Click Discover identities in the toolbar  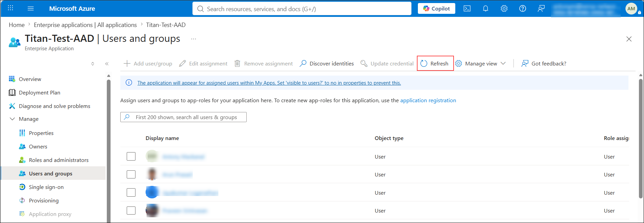(x=327, y=63)
